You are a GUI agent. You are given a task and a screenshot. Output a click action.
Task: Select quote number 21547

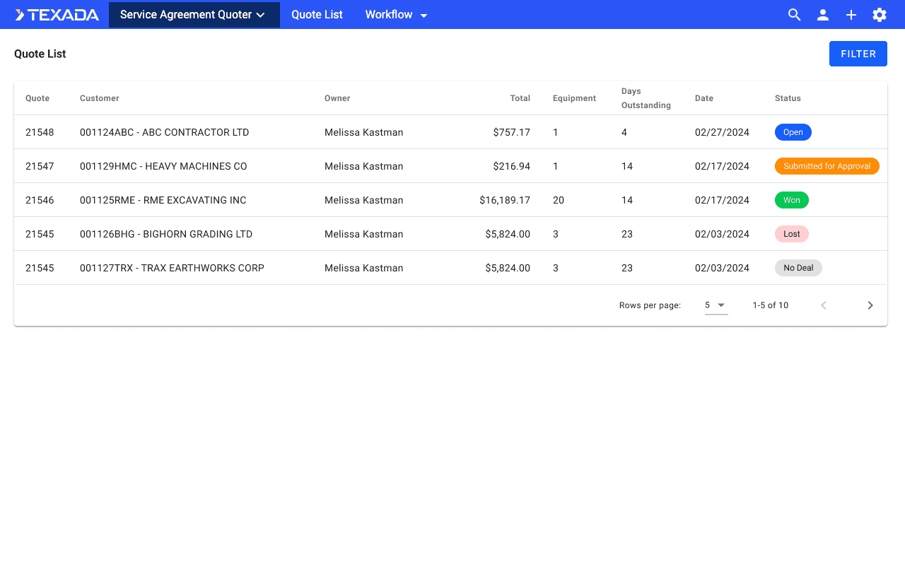(x=40, y=166)
